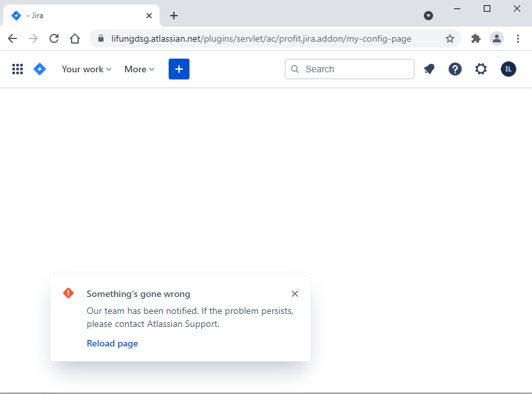532x394 pixels.
Task: Click the Reload page link
Action: [112, 343]
